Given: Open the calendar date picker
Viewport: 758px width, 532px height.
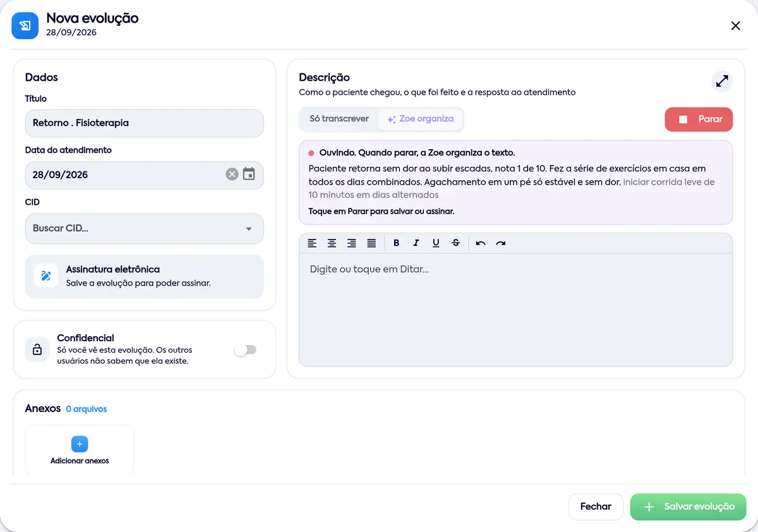Looking at the screenshot, I should click(x=249, y=174).
